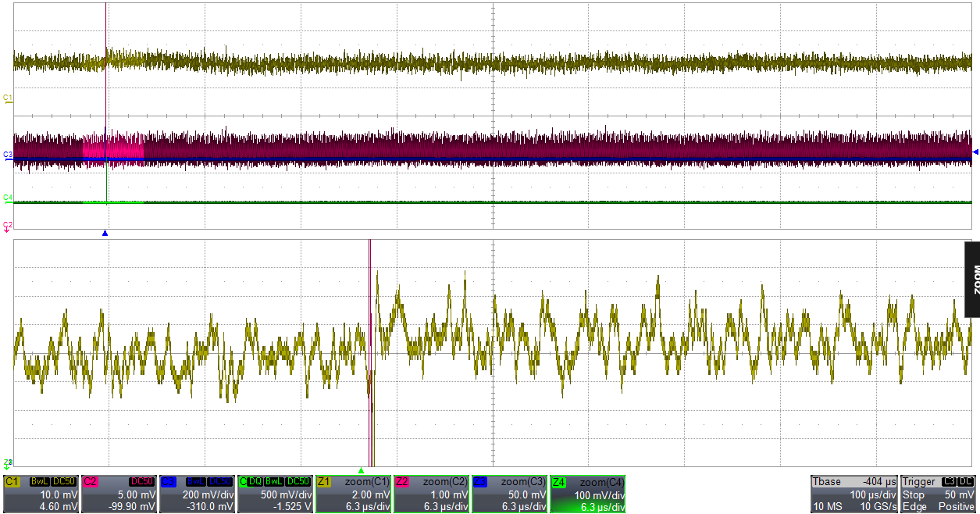This screenshot has width=980, height=514.
Task: Click the DQ indicator in C4 box
Action: [254, 482]
